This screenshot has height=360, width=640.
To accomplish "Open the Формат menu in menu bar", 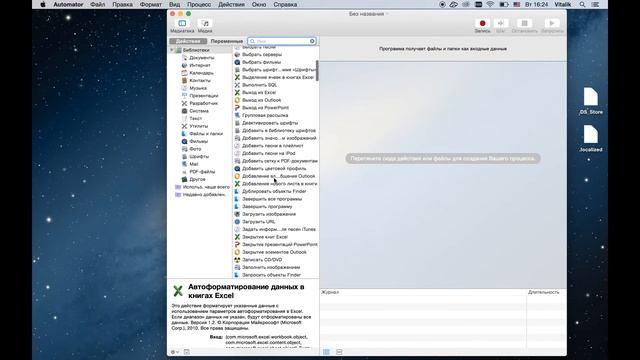I will (150, 4).
